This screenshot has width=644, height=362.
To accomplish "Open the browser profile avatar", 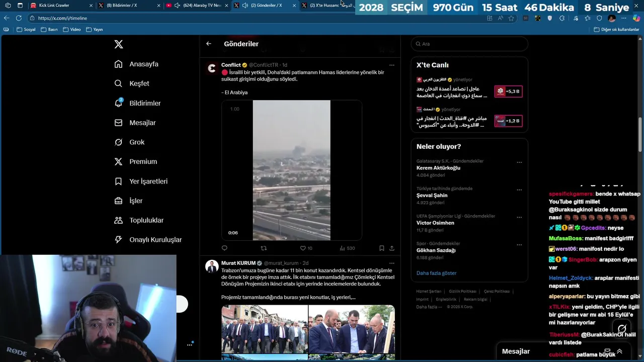I will 612,18.
